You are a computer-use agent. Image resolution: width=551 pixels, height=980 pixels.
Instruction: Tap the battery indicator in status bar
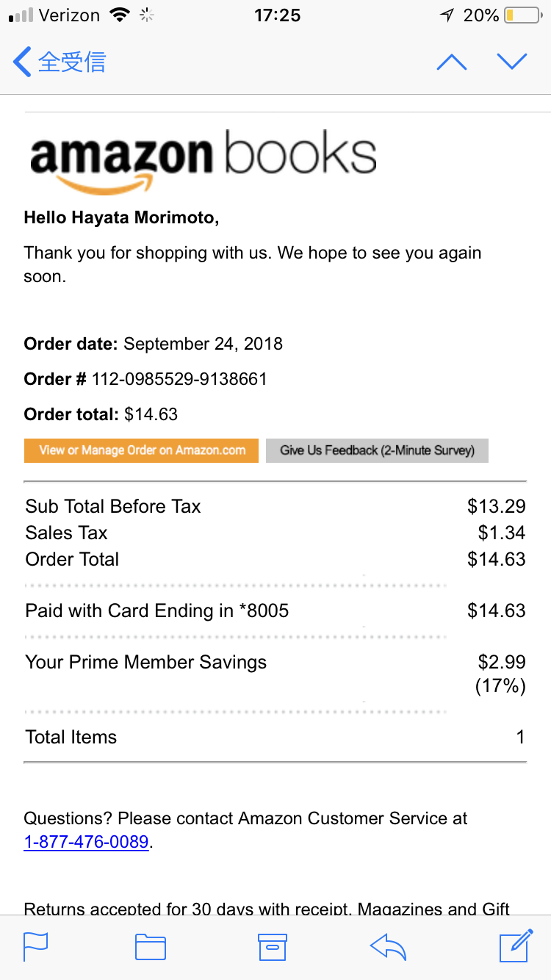click(x=522, y=15)
